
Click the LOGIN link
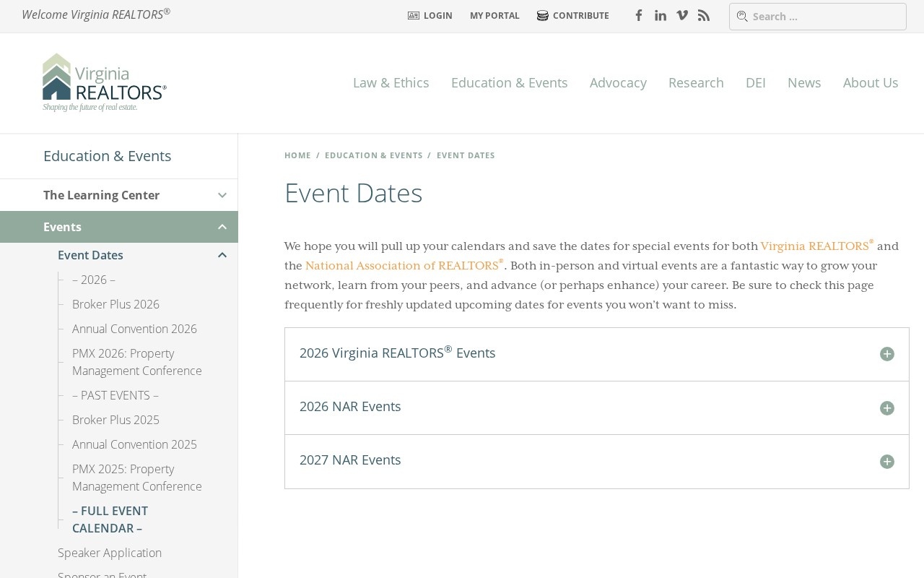point(430,16)
